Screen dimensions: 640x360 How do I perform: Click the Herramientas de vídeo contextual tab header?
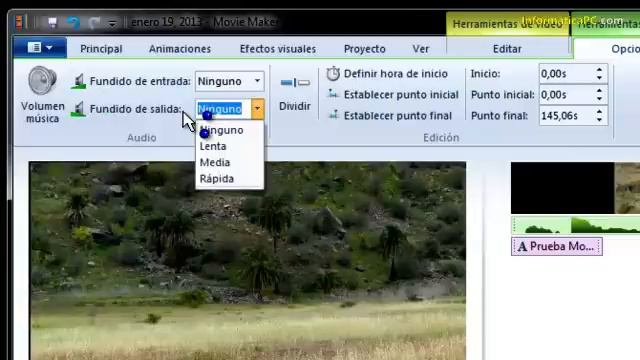(507, 24)
